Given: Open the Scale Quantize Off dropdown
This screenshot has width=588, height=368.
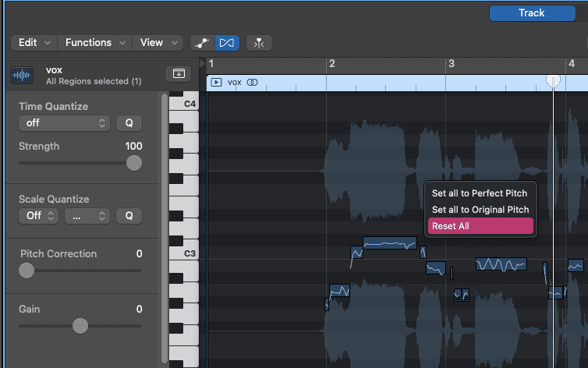Looking at the screenshot, I should (x=39, y=216).
